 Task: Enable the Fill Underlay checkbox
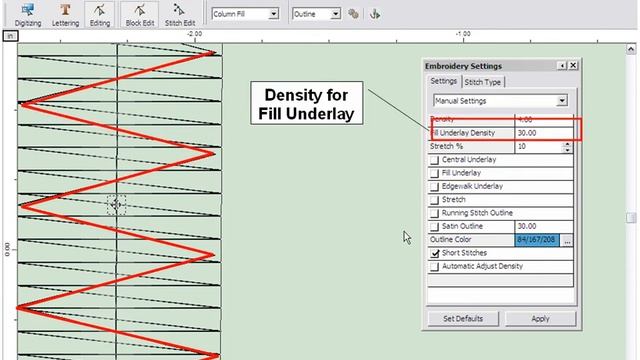(434, 173)
